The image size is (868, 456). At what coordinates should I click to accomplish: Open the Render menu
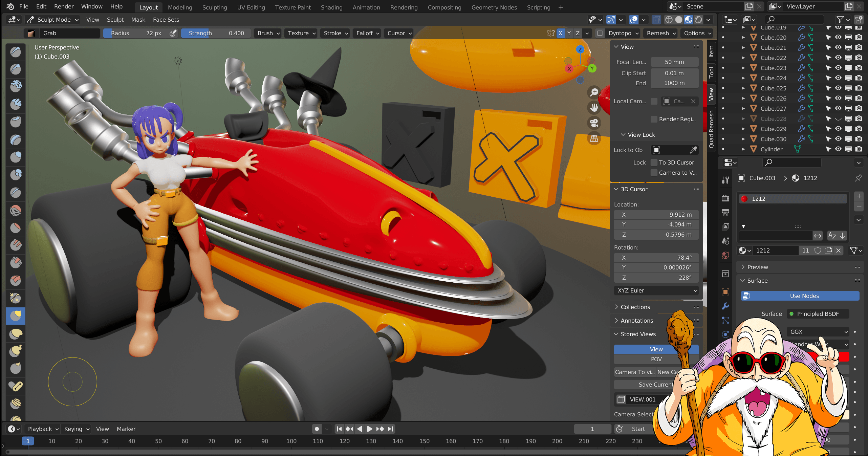pyautogui.click(x=64, y=6)
